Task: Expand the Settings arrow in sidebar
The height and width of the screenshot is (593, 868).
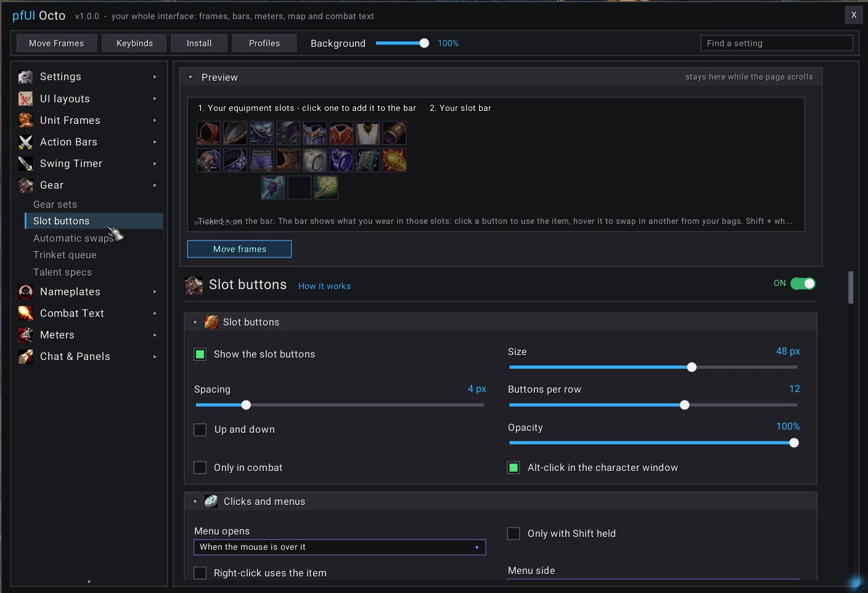Action: click(x=155, y=77)
